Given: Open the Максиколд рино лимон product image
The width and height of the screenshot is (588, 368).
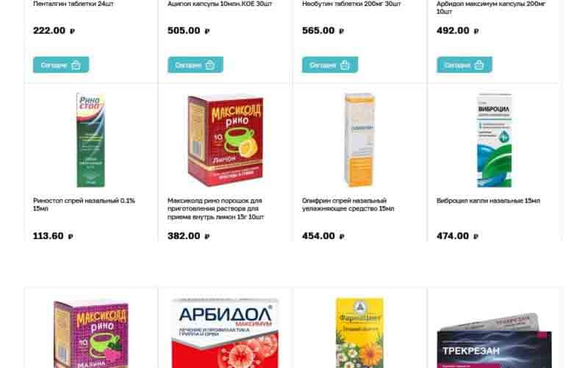Looking at the screenshot, I should [x=226, y=141].
